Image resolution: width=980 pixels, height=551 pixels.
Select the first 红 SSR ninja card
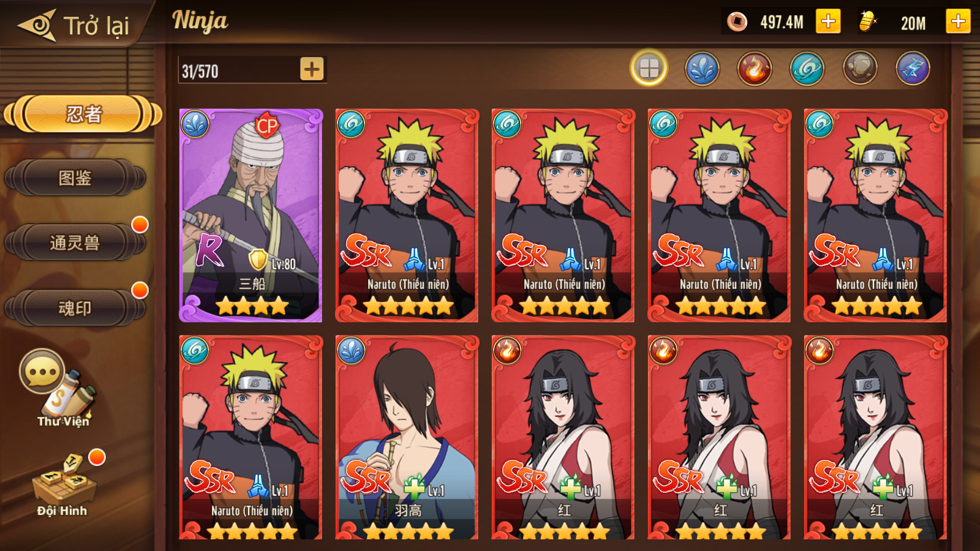click(x=563, y=438)
